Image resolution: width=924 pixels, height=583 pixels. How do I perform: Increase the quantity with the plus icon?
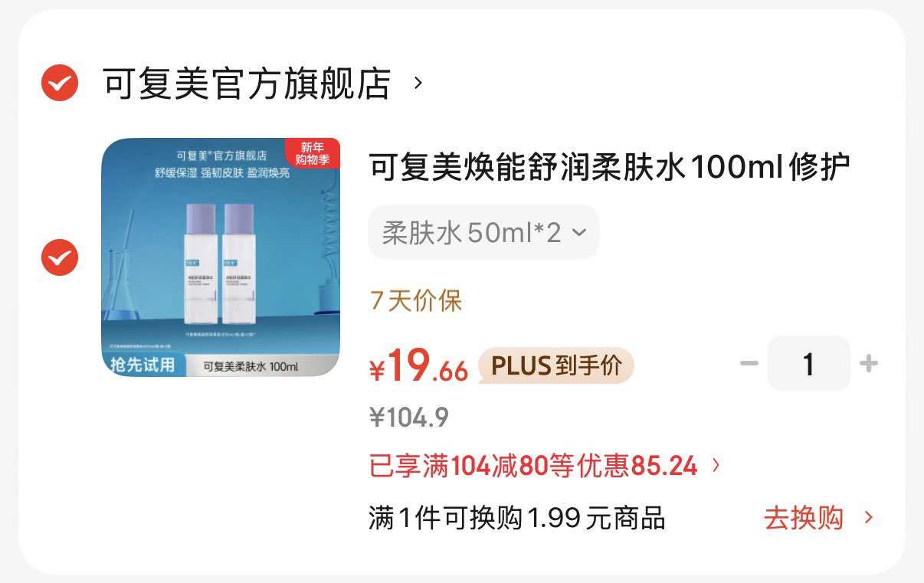point(869,363)
